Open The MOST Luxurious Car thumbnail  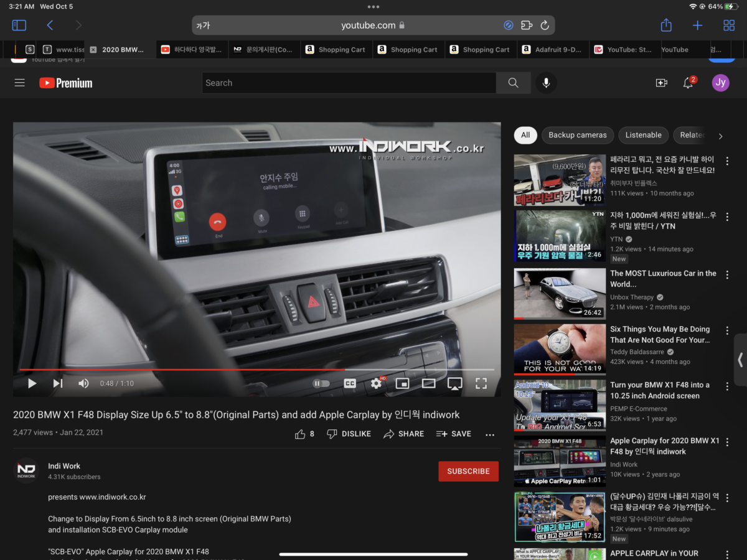[x=559, y=294]
